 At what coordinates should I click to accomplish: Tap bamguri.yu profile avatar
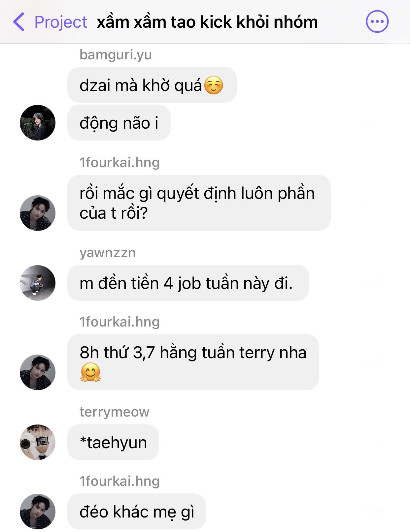(x=38, y=123)
